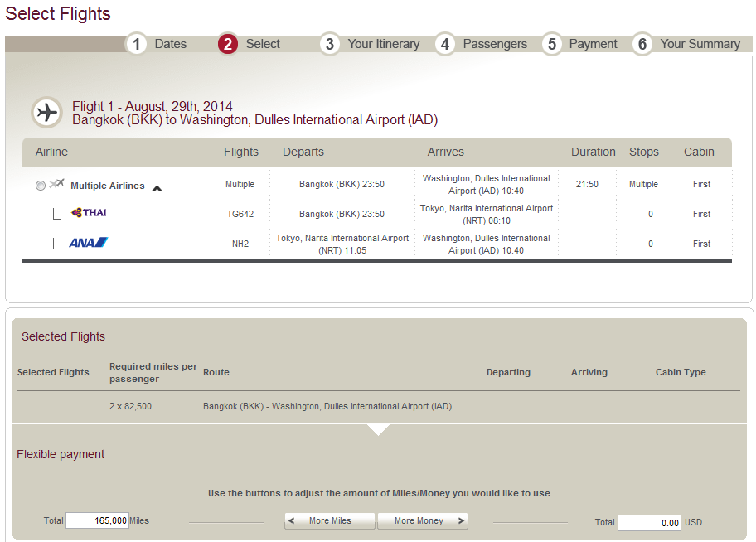
Task: Collapse the Multiple Airlines flight details
Action: pos(157,187)
